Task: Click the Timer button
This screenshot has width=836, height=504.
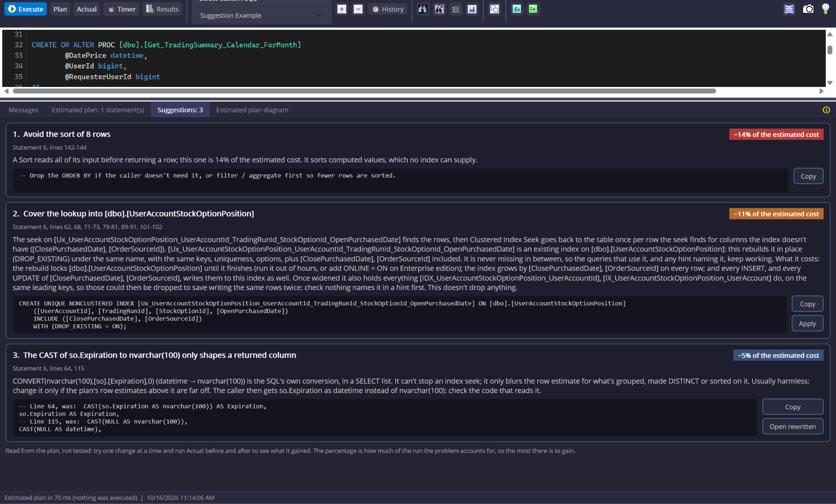Action: click(121, 9)
